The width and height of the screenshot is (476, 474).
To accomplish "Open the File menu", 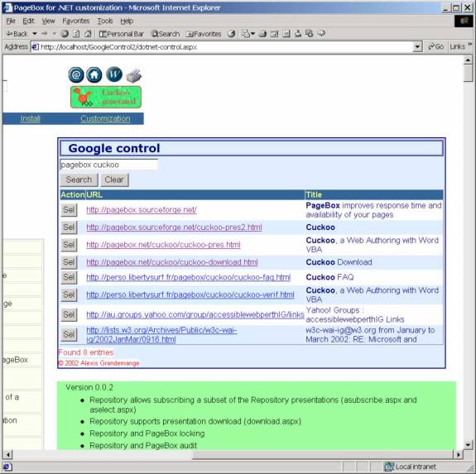I will 11,21.
